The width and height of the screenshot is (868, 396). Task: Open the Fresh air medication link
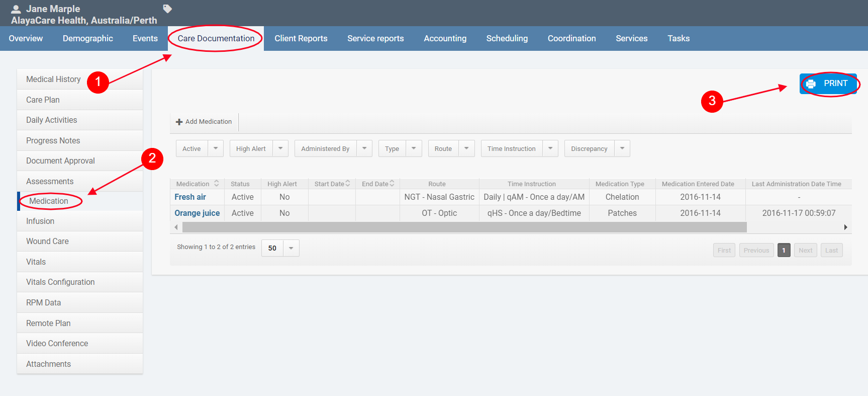[190, 197]
